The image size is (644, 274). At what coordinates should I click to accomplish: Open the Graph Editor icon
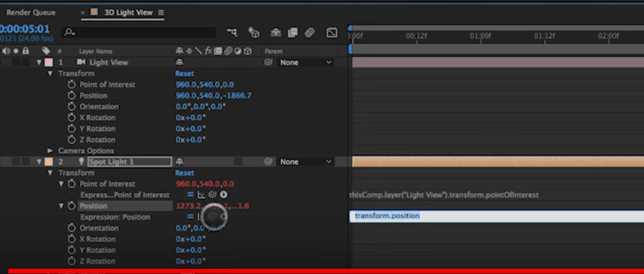tap(332, 32)
